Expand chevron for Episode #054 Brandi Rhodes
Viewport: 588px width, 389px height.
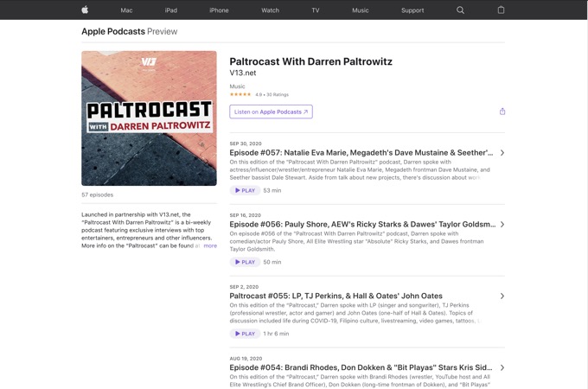point(502,367)
